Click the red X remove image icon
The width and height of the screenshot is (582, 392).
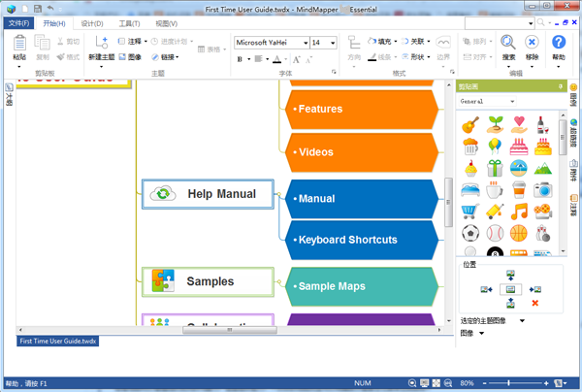535,303
